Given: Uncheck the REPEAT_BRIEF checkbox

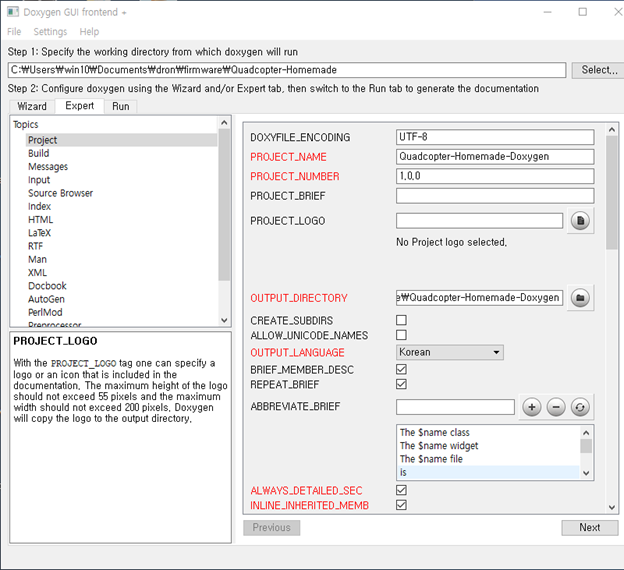Looking at the screenshot, I should pos(401,384).
